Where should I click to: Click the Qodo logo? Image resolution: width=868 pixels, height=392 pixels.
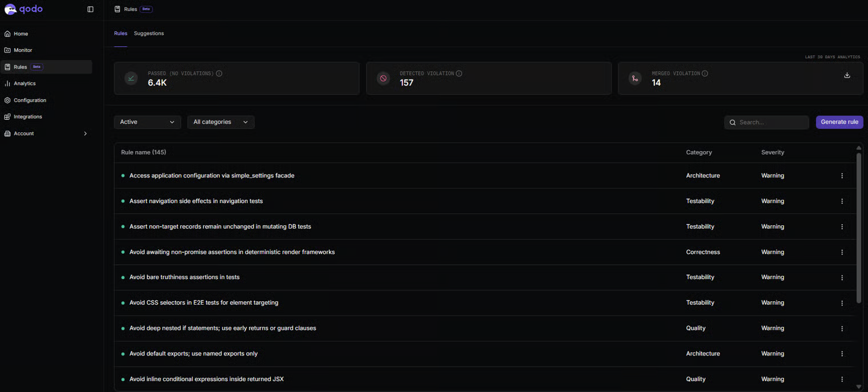(x=23, y=9)
